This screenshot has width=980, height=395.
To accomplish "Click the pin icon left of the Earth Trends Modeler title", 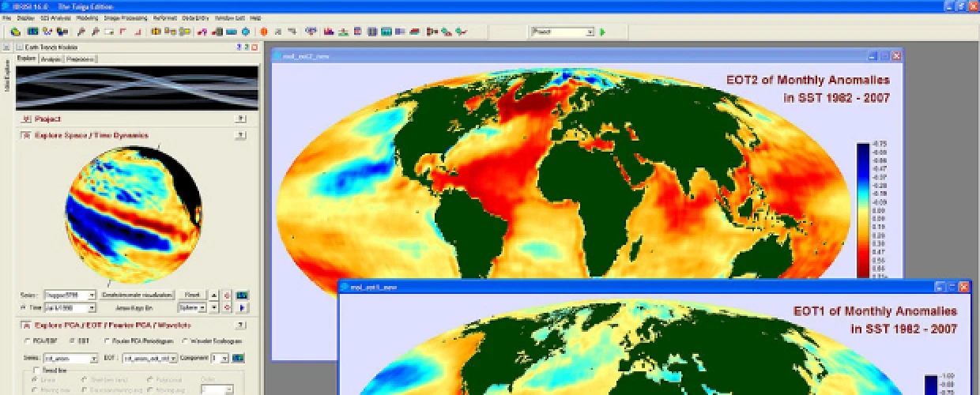I will [19, 47].
